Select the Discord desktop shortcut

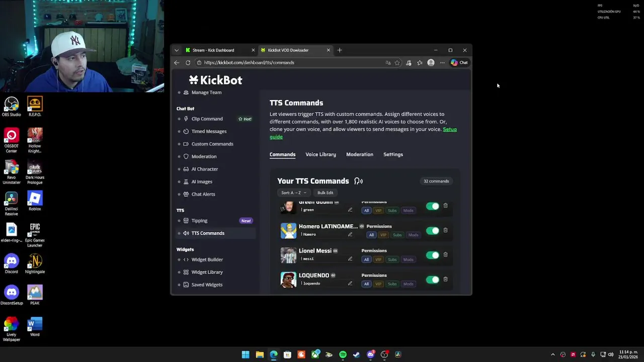click(x=11, y=263)
